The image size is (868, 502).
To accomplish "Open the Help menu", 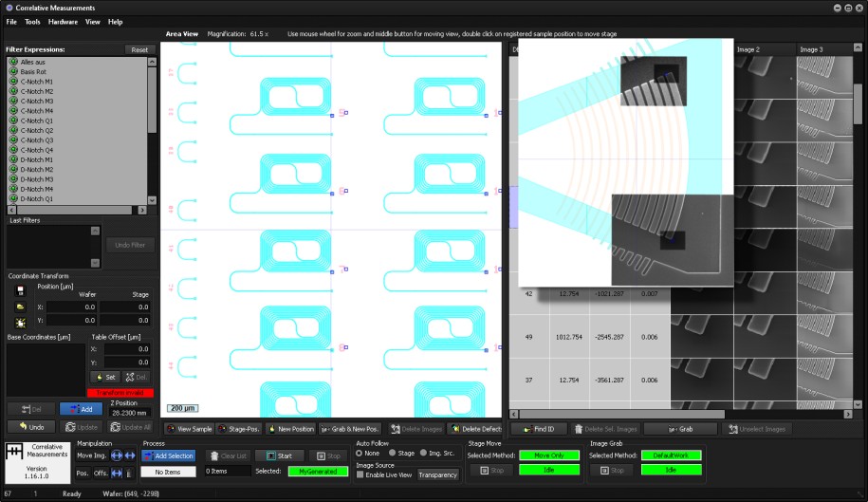I will click(115, 22).
